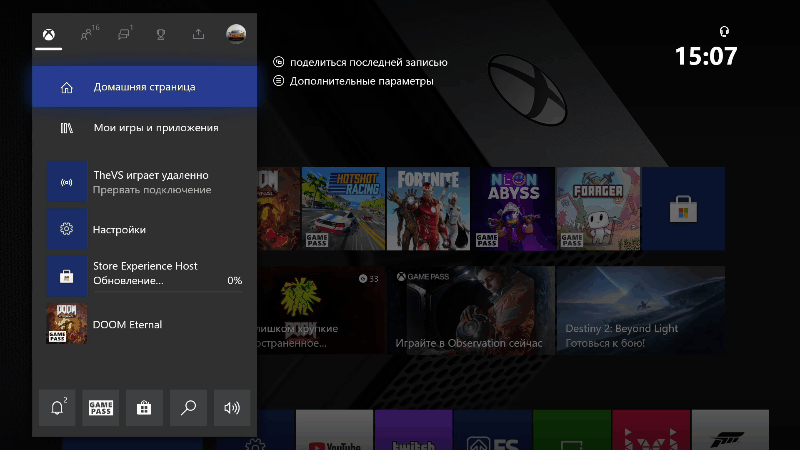The height and width of the screenshot is (450, 800).
Task: Open Настройки entry text
Action: pyautogui.click(x=119, y=230)
